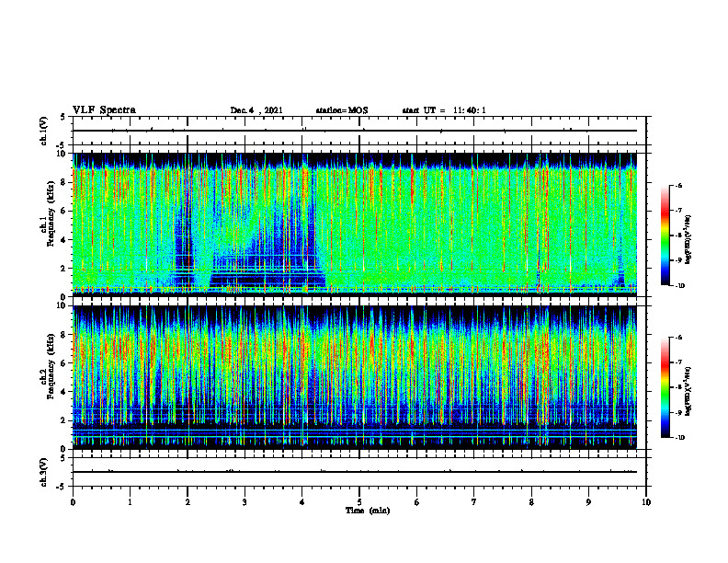The width and height of the screenshot is (728, 563).
Task: Click the ch.2 spectrogram plot area
Action: (x=355, y=377)
